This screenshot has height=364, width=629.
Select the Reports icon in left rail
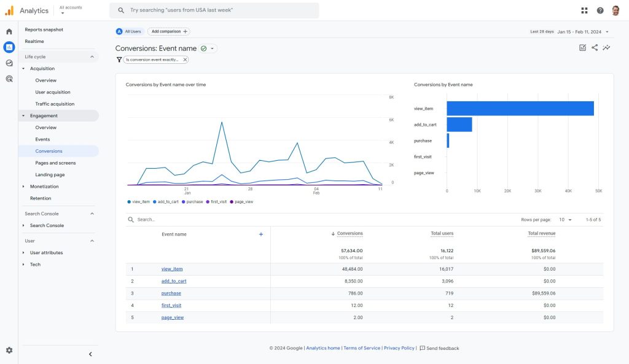[x=9, y=47]
